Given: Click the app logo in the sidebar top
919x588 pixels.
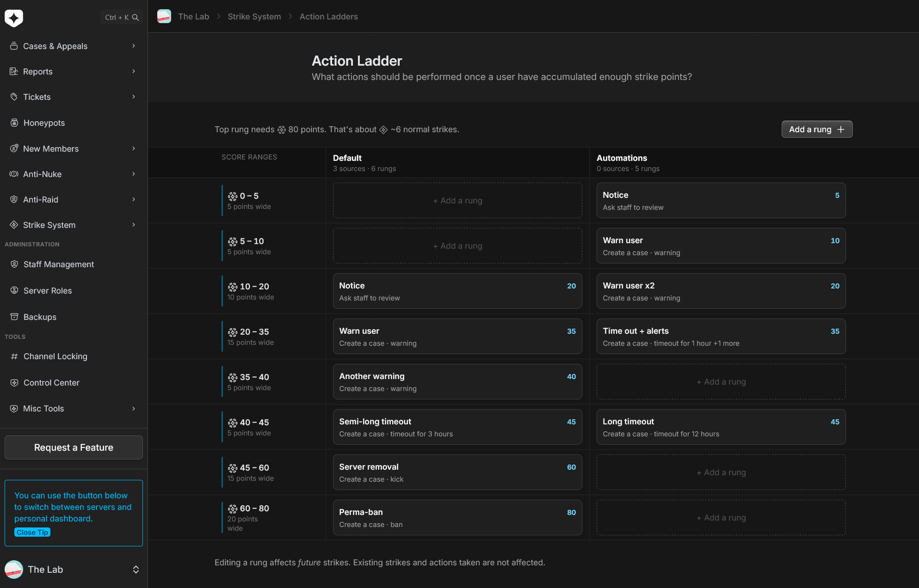Looking at the screenshot, I should (14, 18).
